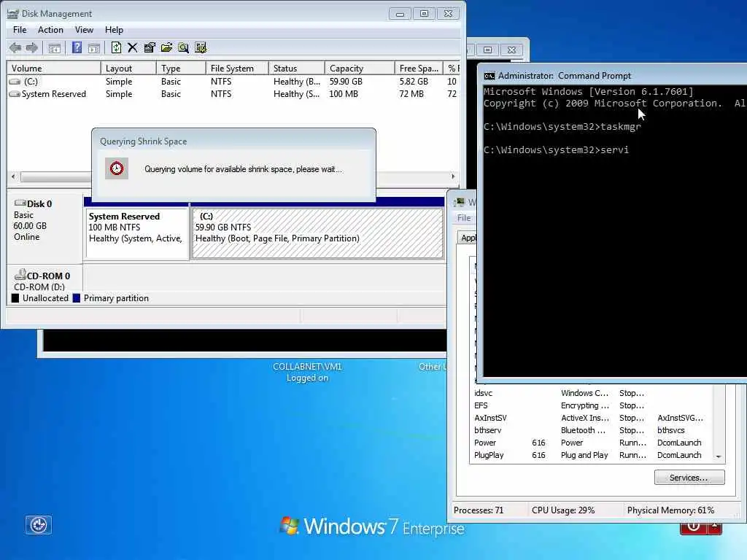This screenshot has width=747, height=560.
Task: Sort by the Status column header
Action: pyautogui.click(x=296, y=68)
